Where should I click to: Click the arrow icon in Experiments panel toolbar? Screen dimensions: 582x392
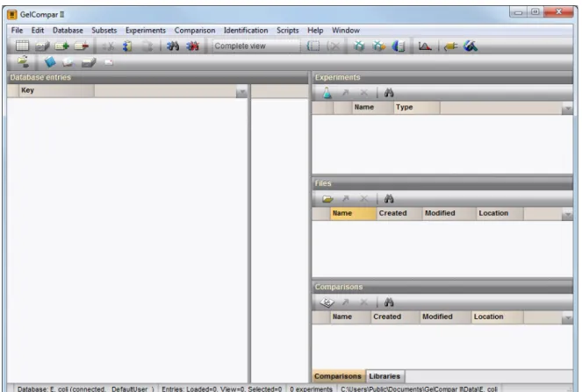[x=346, y=93]
